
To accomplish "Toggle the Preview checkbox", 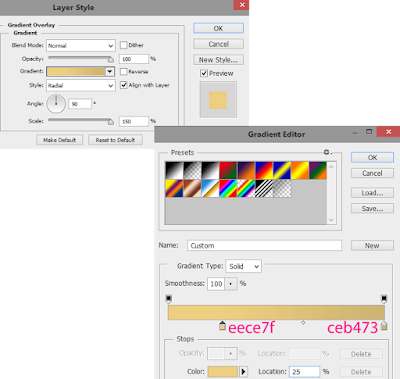I will pos(204,73).
